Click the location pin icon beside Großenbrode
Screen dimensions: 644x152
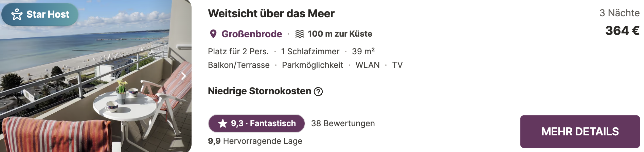[213, 34]
